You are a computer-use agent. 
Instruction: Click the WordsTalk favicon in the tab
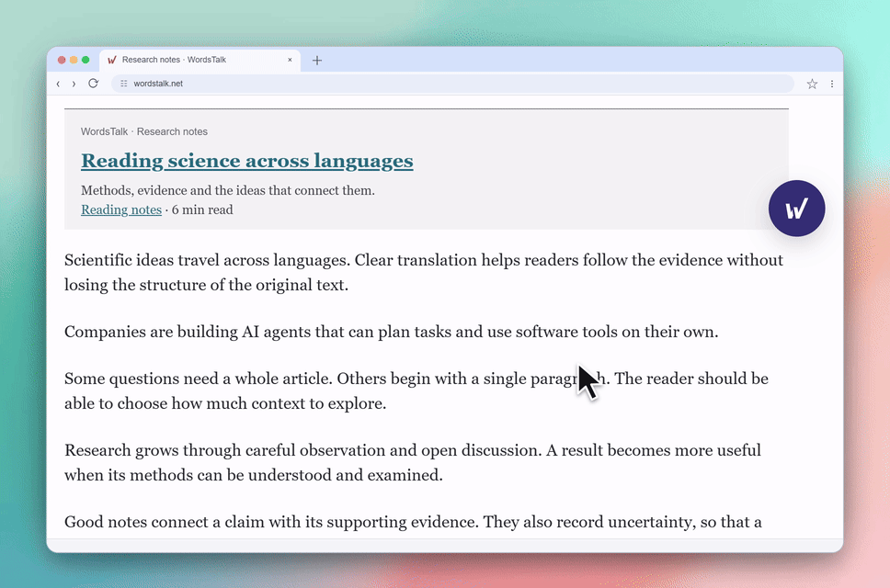click(112, 60)
